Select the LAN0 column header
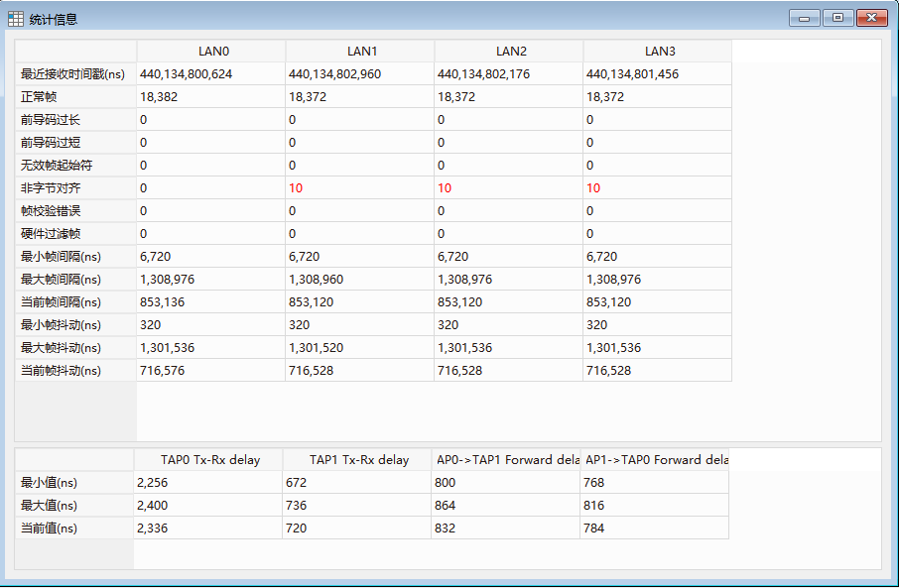899x588 pixels. pos(211,51)
